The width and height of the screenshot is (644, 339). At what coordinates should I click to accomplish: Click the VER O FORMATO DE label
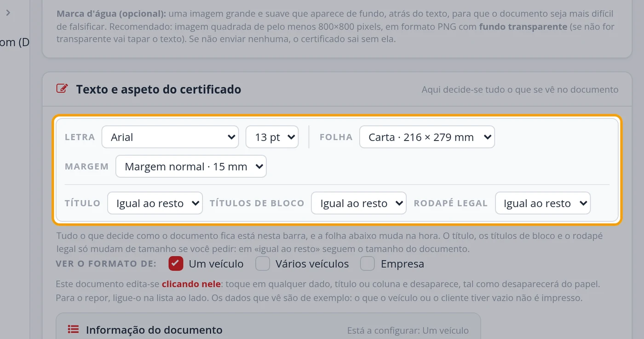106,264
